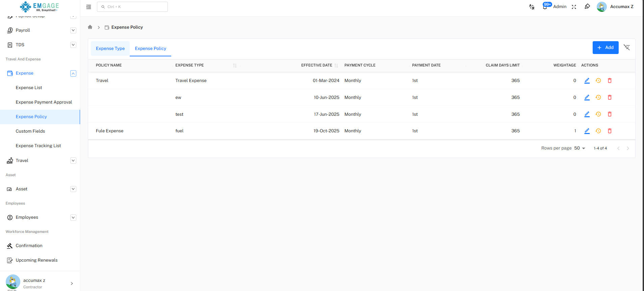Edit the Fule Expense policy row
Screen dimensions: 644x291
tap(587, 131)
